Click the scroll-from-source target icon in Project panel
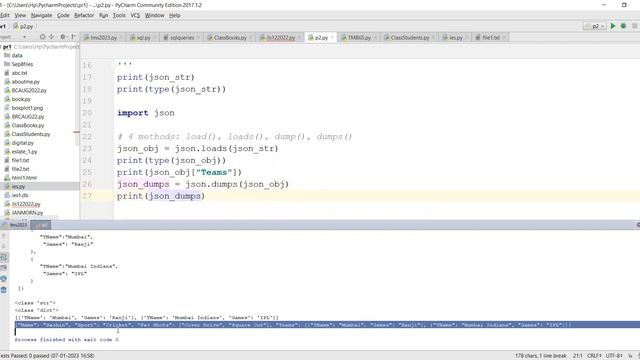Image resolution: width=640 pixels, height=360 pixels. [42, 37]
